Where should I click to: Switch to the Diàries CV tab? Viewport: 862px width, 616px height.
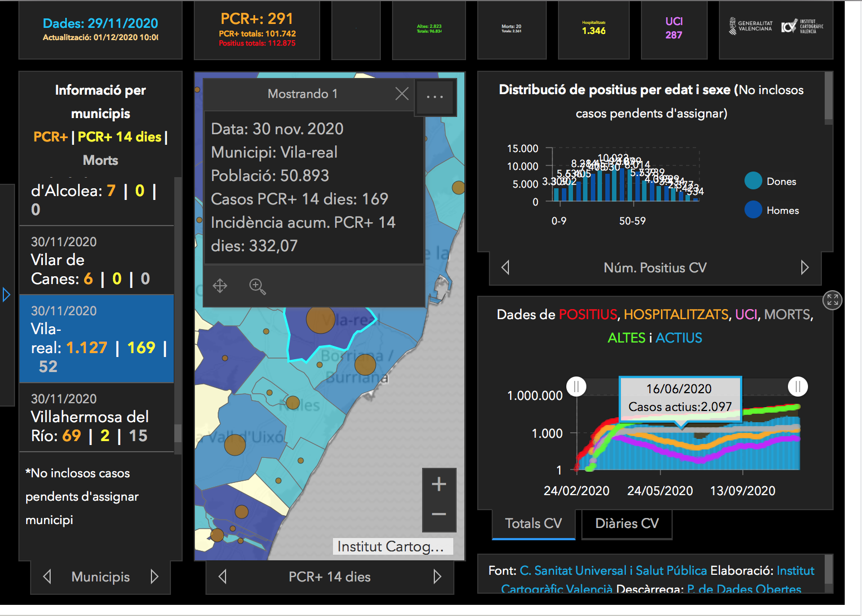(x=626, y=524)
